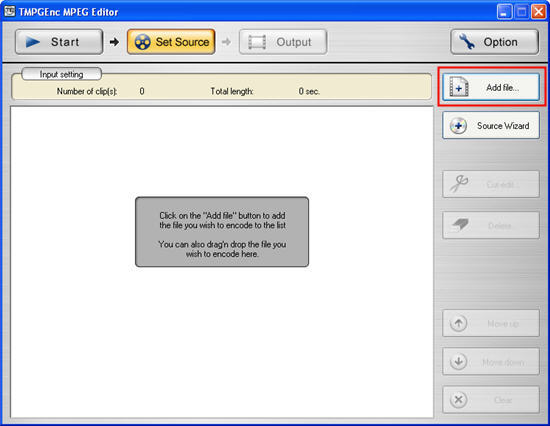Select the film reel icon on Set Source
This screenshot has width=550, height=426.
click(x=142, y=42)
